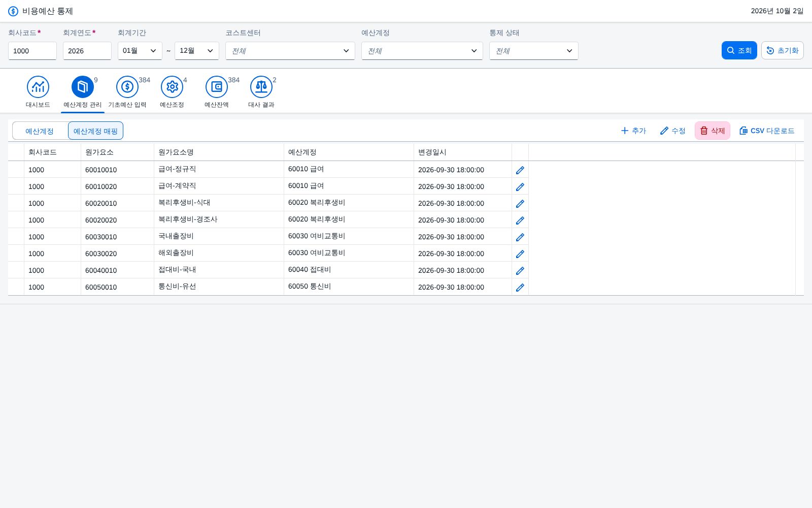The image size is (812, 508).
Task: Download the table via CSV 다운로드
Action: tap(767, 131)
